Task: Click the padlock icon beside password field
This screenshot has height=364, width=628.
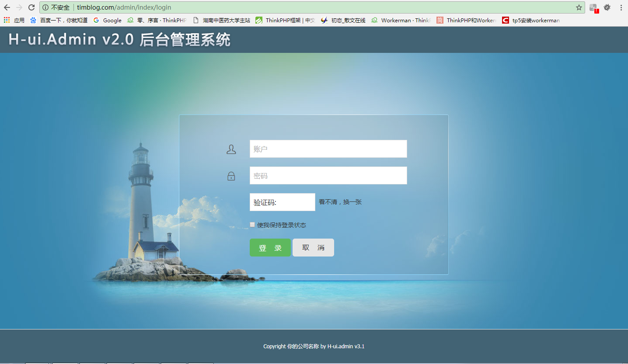Action: coord(231,176)
